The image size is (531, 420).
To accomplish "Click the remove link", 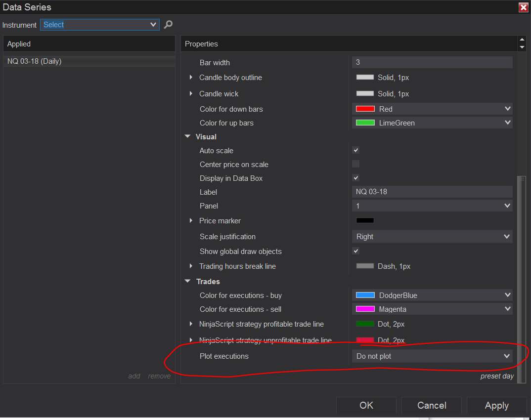I will click(159, 376).
